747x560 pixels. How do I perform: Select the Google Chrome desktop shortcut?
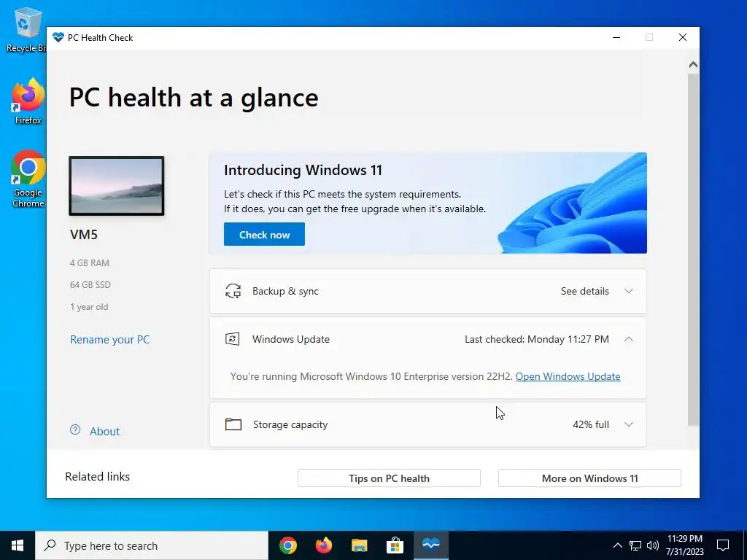pyautogui.click(x=28, y=179)
